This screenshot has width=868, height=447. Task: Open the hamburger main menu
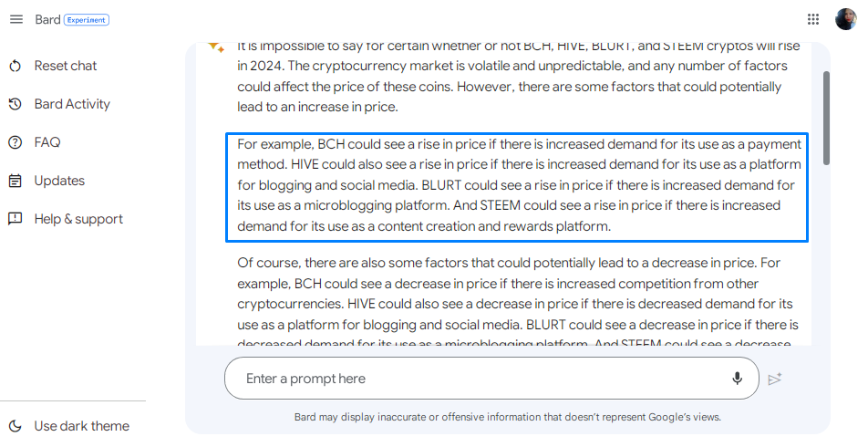(x=16, y=19)
